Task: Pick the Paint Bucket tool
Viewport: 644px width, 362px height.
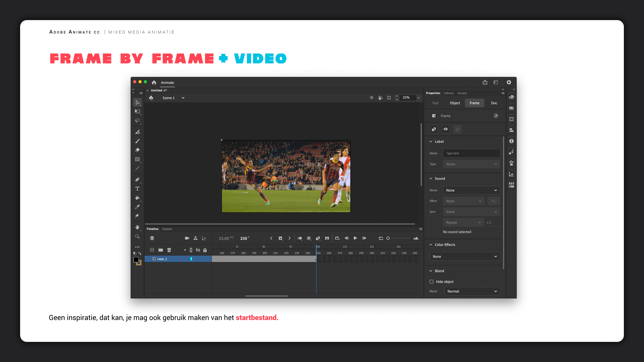Action: click(137, 198)
